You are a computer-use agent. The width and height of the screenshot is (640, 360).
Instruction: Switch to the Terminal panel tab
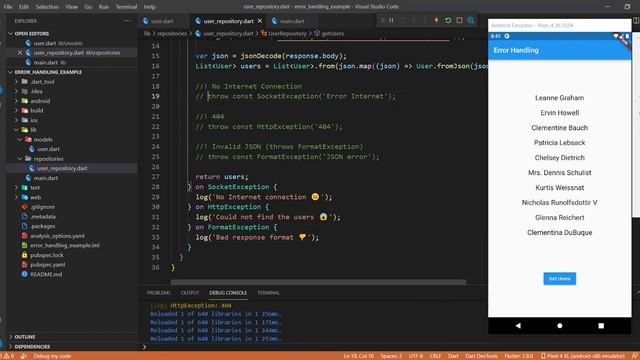click(x=268, y=293)
